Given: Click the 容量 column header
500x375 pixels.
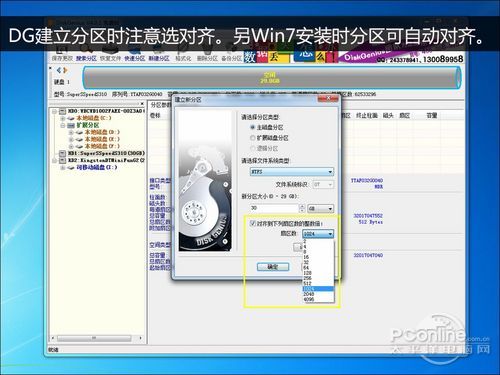Looking at the screenshot, I should click(432, 116).
